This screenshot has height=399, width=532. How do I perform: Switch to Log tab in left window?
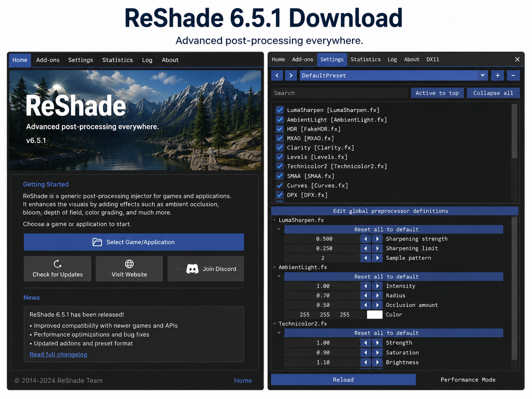point(147,60)
